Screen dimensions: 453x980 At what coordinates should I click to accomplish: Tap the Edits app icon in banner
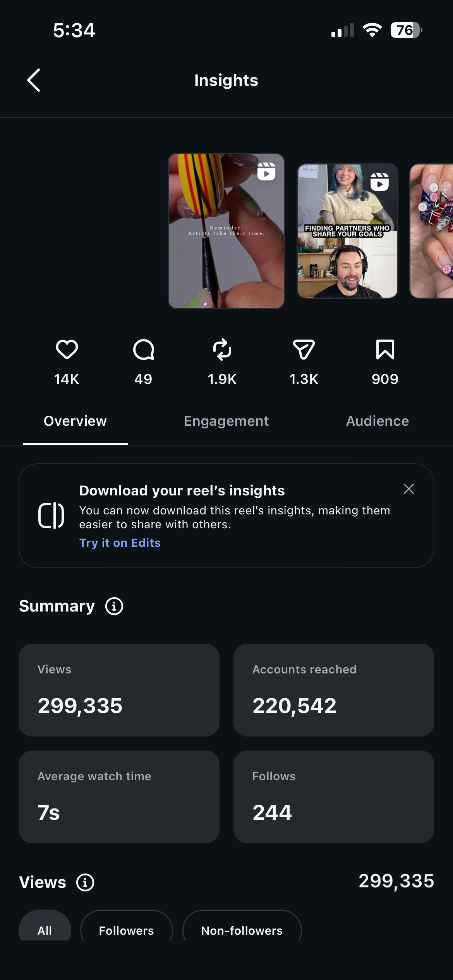51,516
